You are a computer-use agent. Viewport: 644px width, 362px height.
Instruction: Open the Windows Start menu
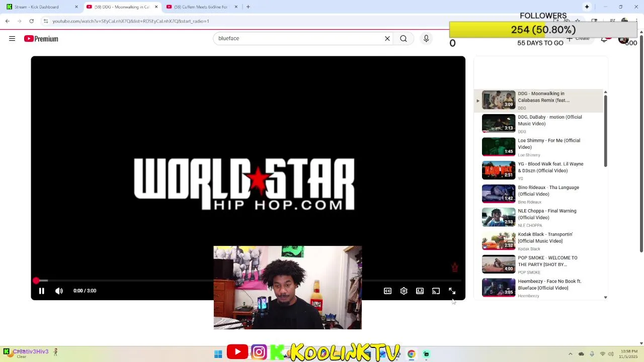218,354
